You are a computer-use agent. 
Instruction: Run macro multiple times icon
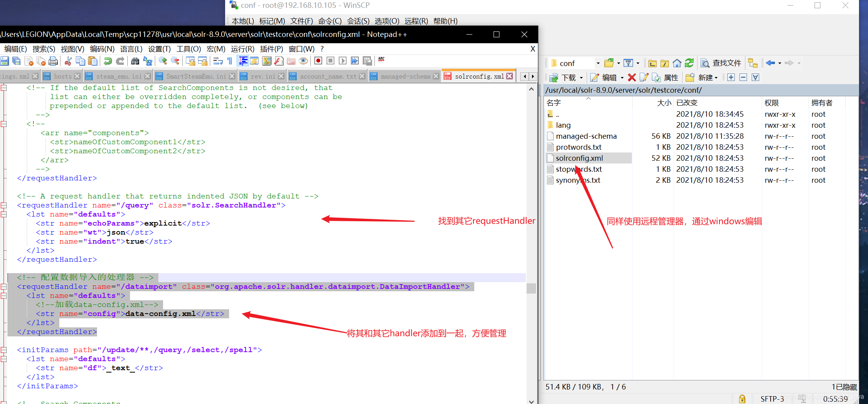click(x=355, y=61)
